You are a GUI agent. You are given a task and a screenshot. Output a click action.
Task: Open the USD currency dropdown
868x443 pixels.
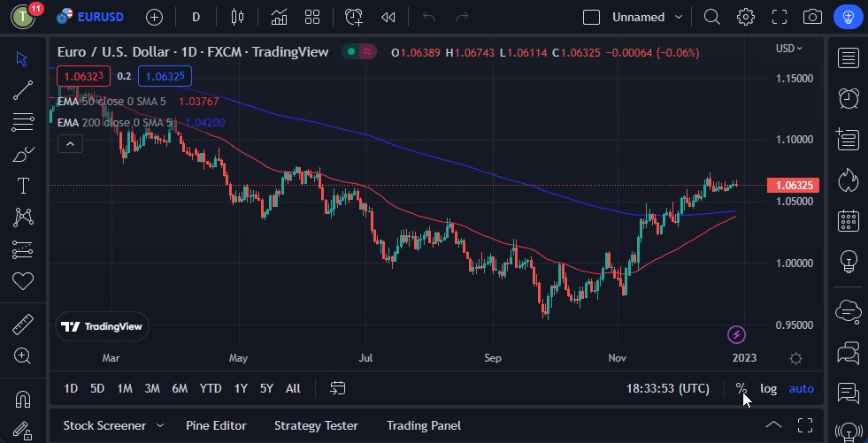[788, 49]
